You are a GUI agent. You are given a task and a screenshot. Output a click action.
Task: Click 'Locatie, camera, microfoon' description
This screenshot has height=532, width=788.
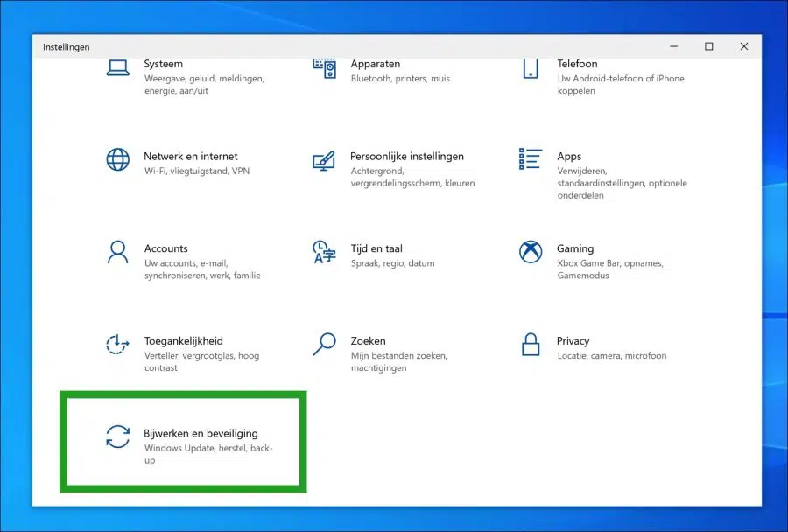pyautogui.click(x=612, y=355)
